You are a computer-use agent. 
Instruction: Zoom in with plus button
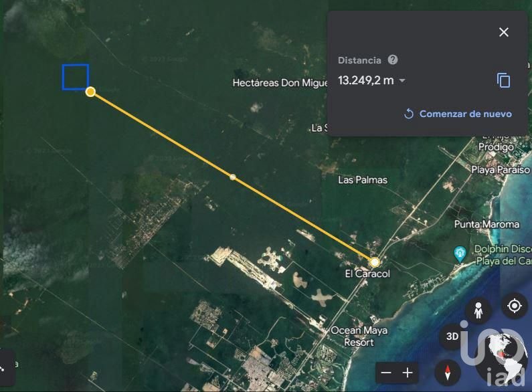408,373
